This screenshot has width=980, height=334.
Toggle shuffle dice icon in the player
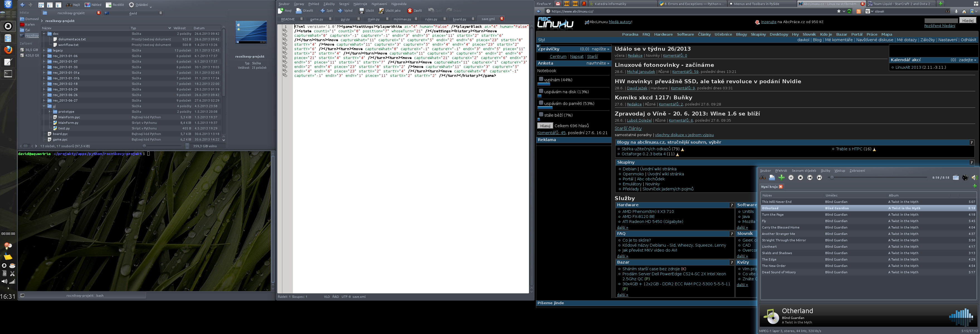(965, 178)
